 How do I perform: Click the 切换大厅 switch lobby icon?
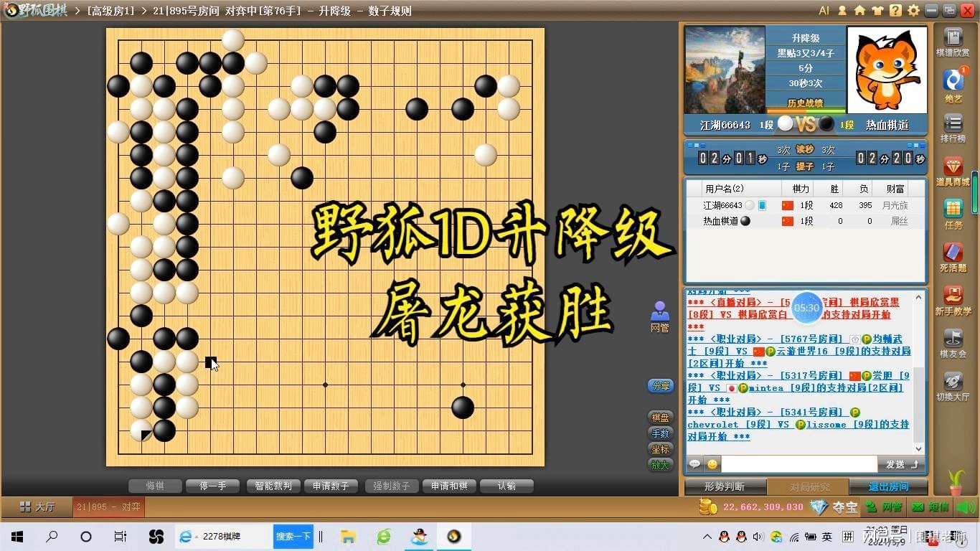point(953,386)
